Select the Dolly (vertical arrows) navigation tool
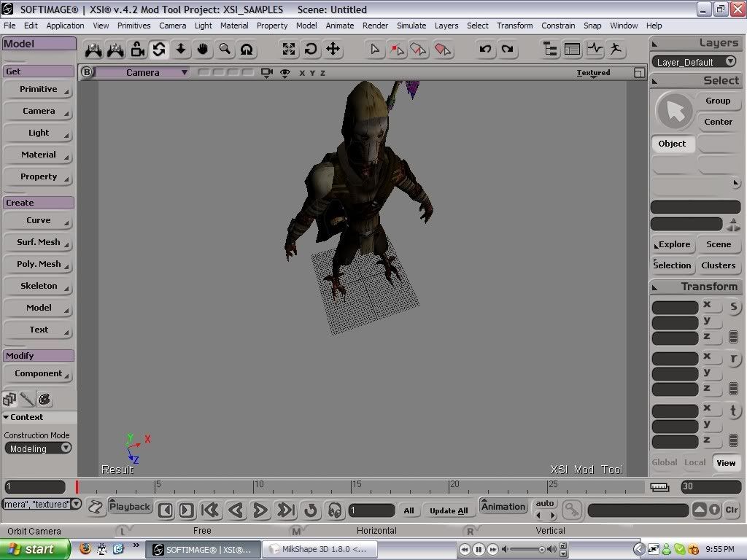 pos(181,49)
